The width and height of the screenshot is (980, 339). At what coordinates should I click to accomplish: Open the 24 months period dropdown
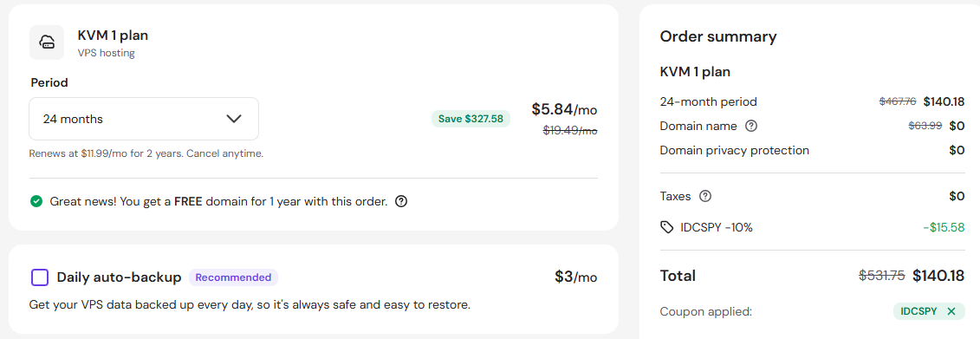(144, 119)
